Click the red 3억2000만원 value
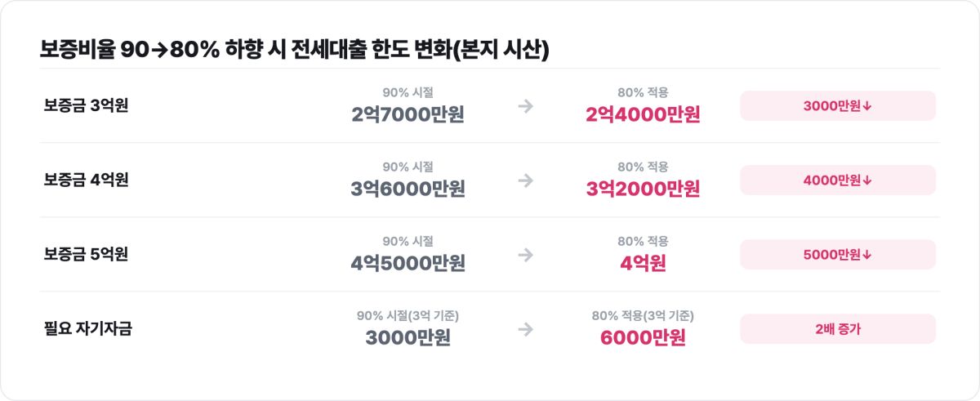Image resolution: width=980 pixels, height=401 pixels. tap(643, 189)
